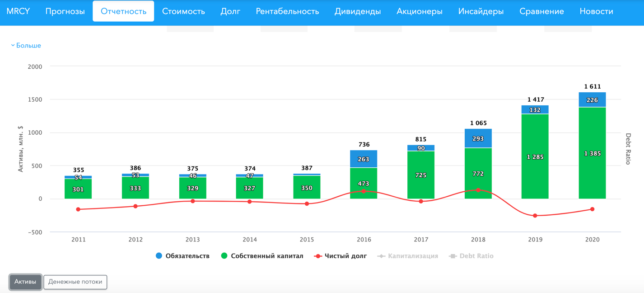Open the Прогнозы tab
The height and width of the screenshot is (293, 644).
[x=65, y=11]
